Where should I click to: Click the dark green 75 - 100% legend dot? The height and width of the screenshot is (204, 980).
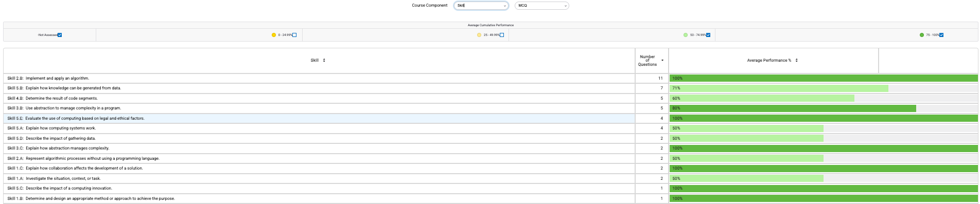point(922,35)
